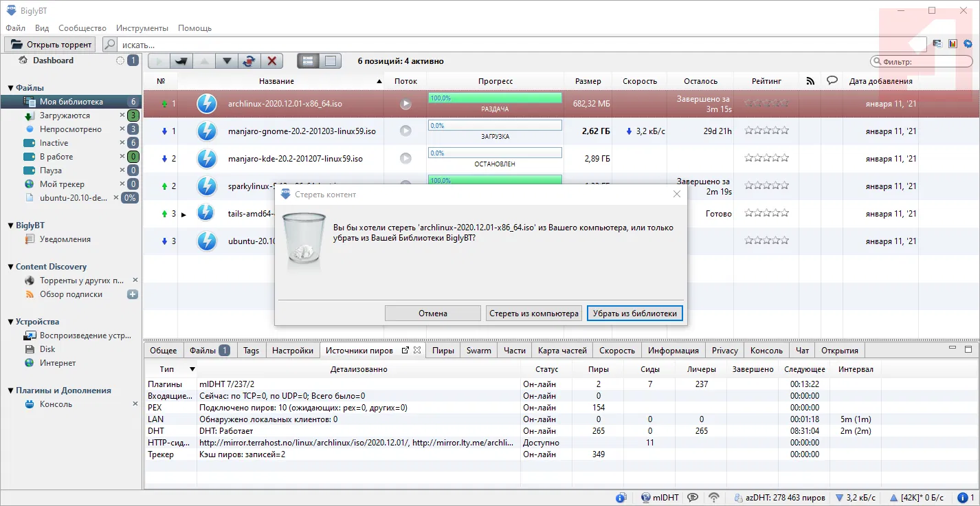Switch to the detailed (large rows) view
Image resolution: width=980 pixels, height=506 pixels.
pyautogui.click(x=308, y=60)
